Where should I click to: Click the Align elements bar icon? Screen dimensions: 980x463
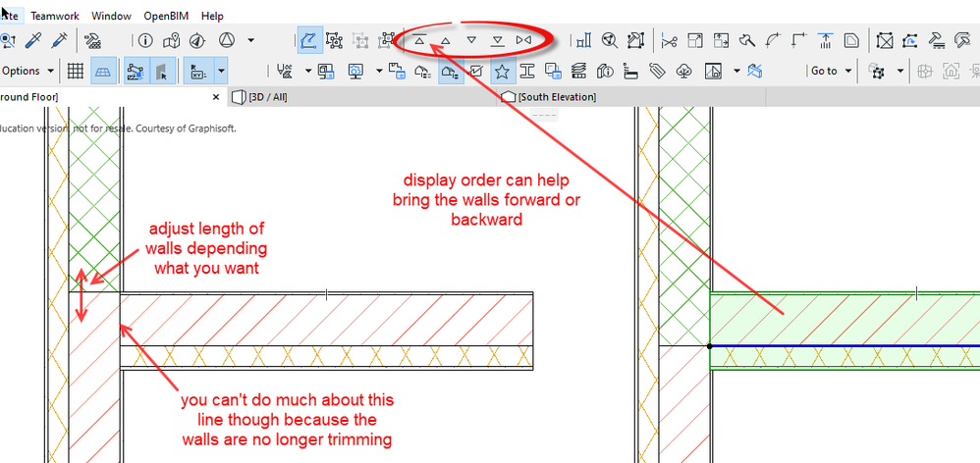click(x=583, y=41)
